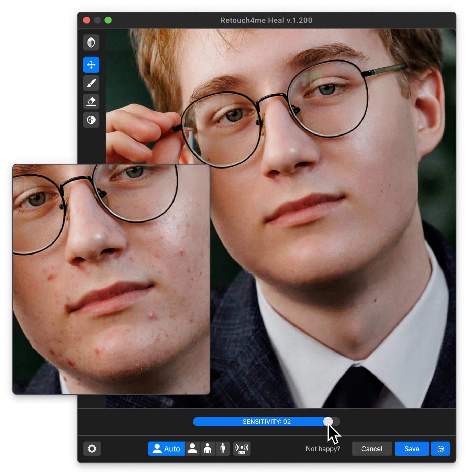The image size is (469, 476).
Task: Select the Eraser tool
Action: click(91, 101)
